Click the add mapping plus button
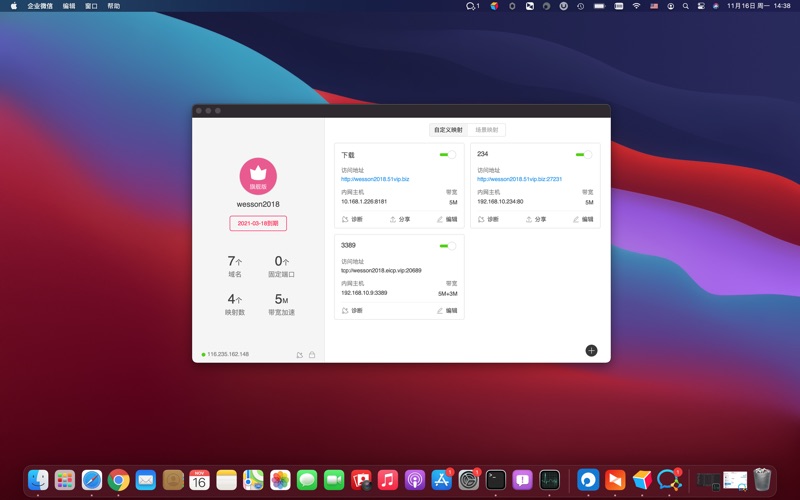Viewport: 800px width, 500px height. (x=591, y=350)
